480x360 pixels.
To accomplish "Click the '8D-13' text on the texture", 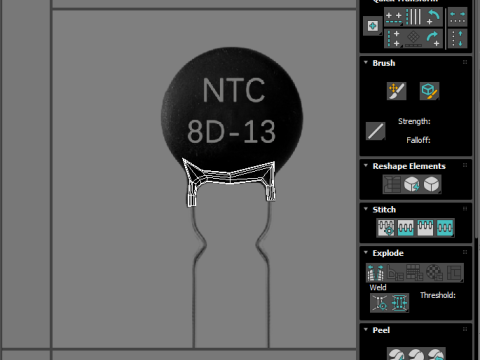I will coord(231,131).
